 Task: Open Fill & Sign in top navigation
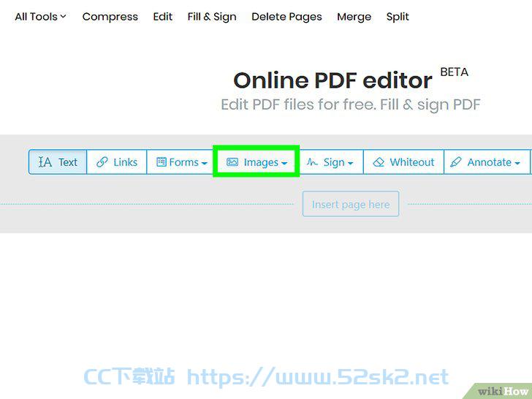[x=212, y=17]
